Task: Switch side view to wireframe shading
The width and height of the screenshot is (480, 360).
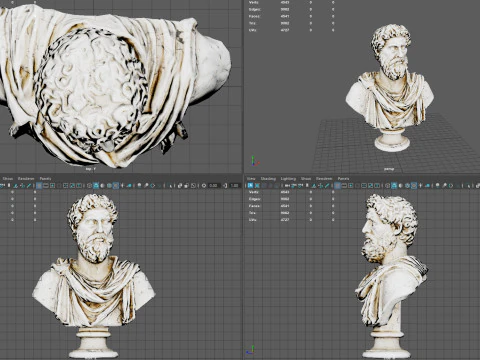Action: 388,185
